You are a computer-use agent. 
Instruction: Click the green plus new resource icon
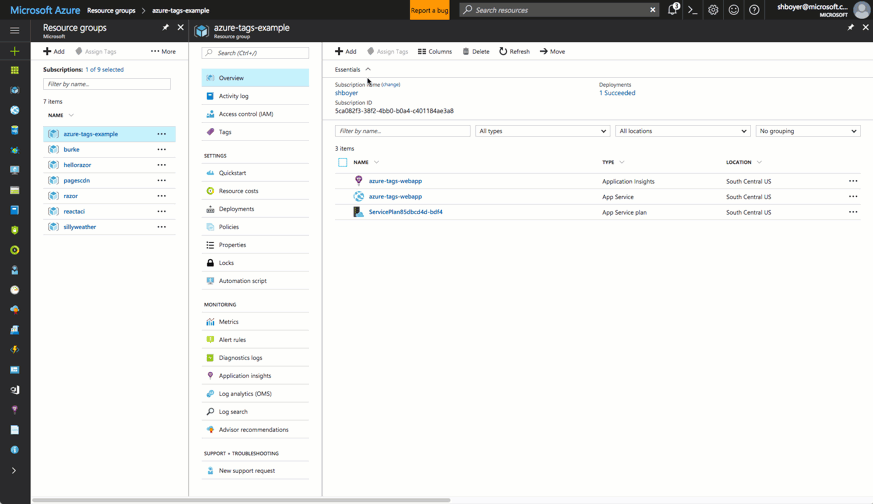pyautogui.click(x=14, y=51)
